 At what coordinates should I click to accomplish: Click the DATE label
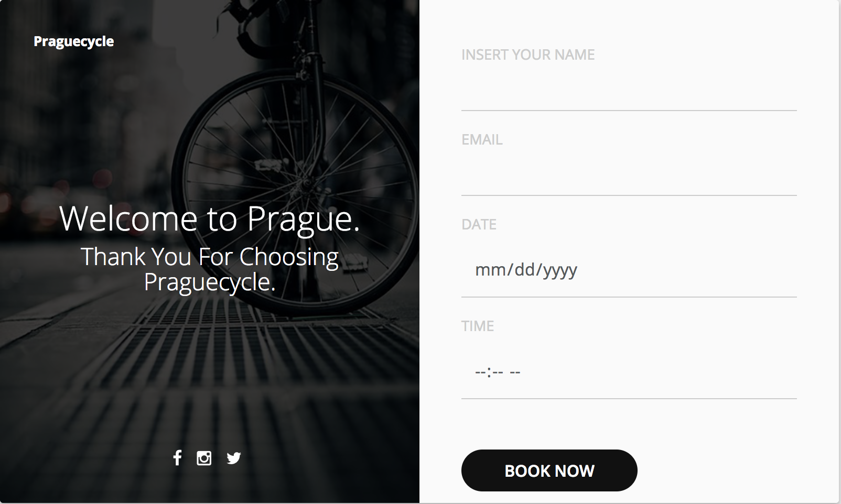(x=479, y=225)
